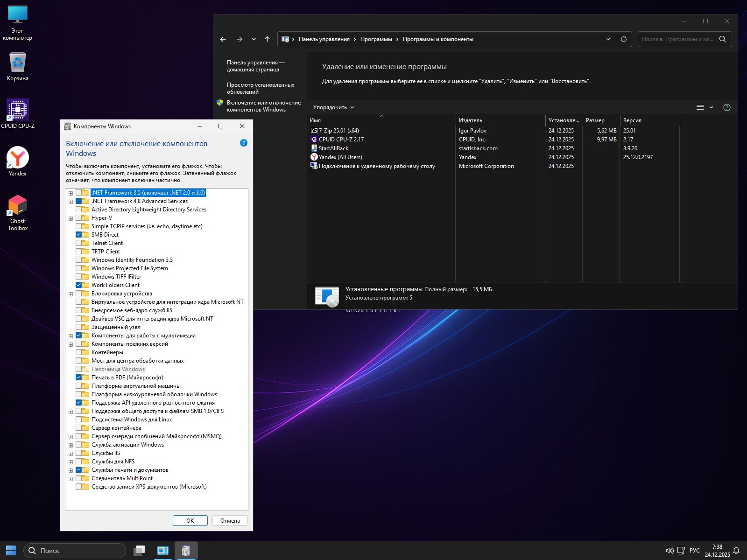The image size is (747, 560).
Task: Open the Упорядочить dropdown menu
Action: 333,107
